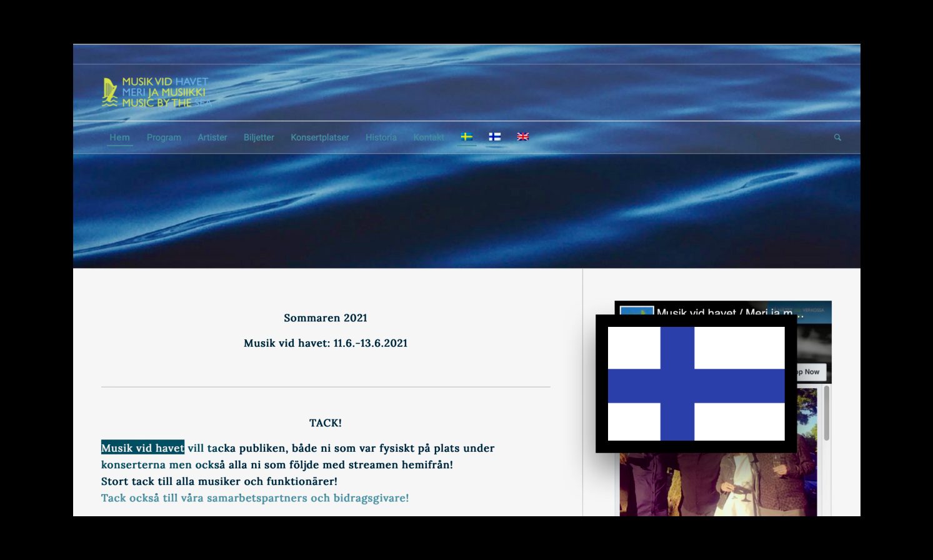Click the partly hidden Shop Now button
This screenshot has width=933, height=560.
[811, 372]
